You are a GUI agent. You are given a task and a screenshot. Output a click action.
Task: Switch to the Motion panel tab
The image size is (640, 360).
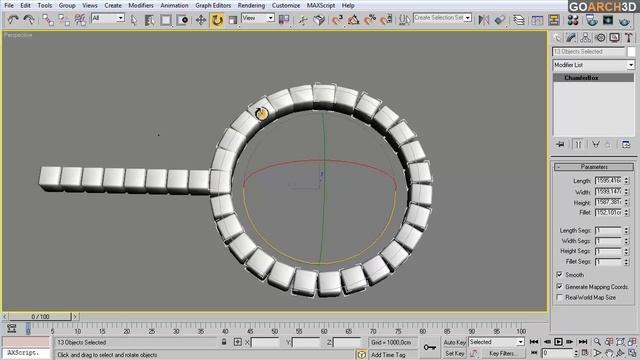point(600,38)
